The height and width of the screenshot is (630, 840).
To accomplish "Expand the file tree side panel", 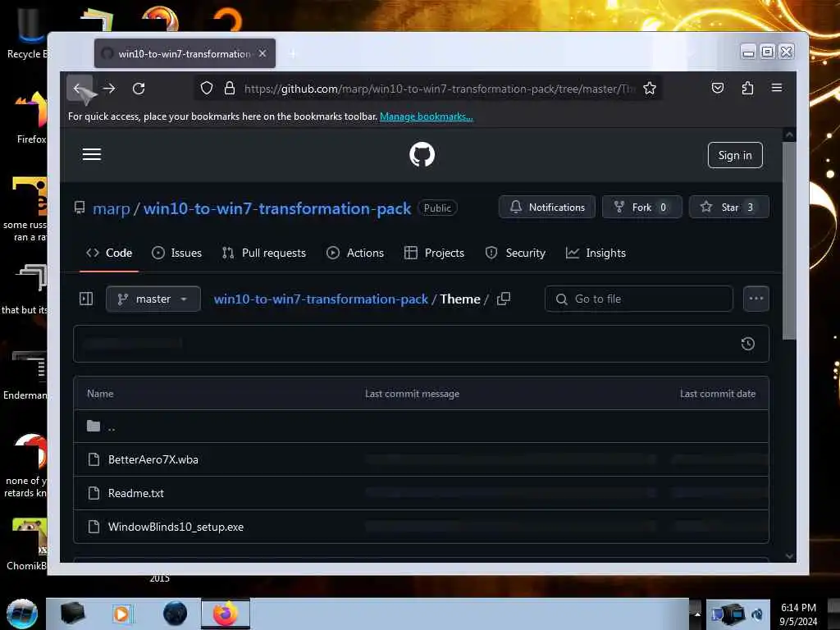I will (86, 299).
